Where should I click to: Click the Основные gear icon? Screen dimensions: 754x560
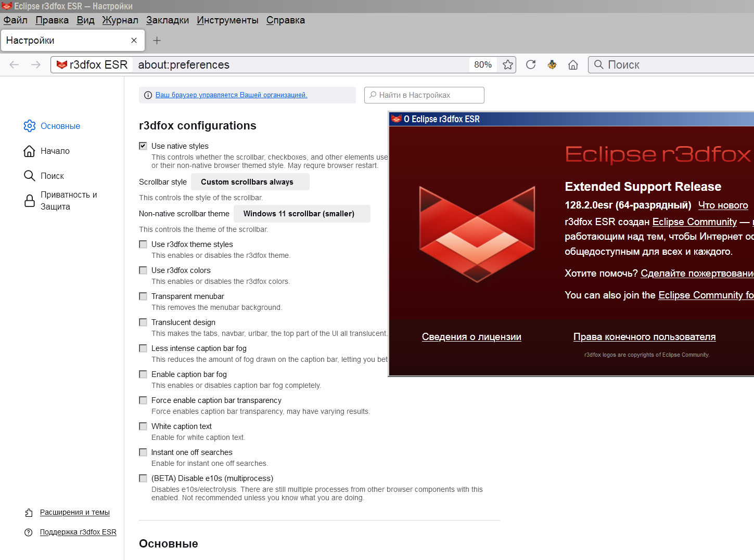click(30, 126)
